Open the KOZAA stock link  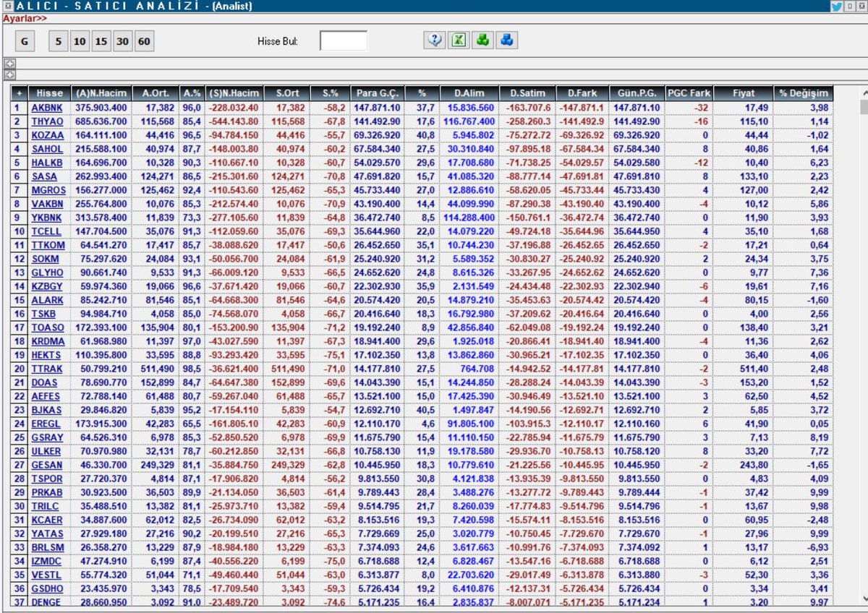click(47, 135)
